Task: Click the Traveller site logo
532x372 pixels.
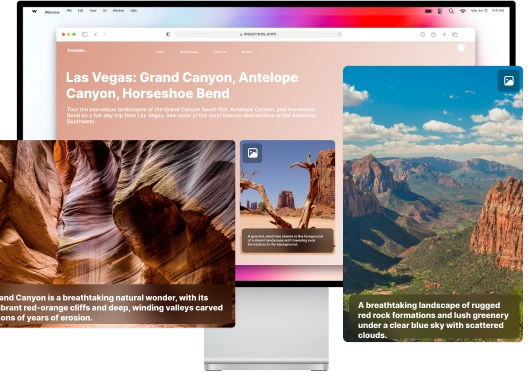Action: (77, 51)
